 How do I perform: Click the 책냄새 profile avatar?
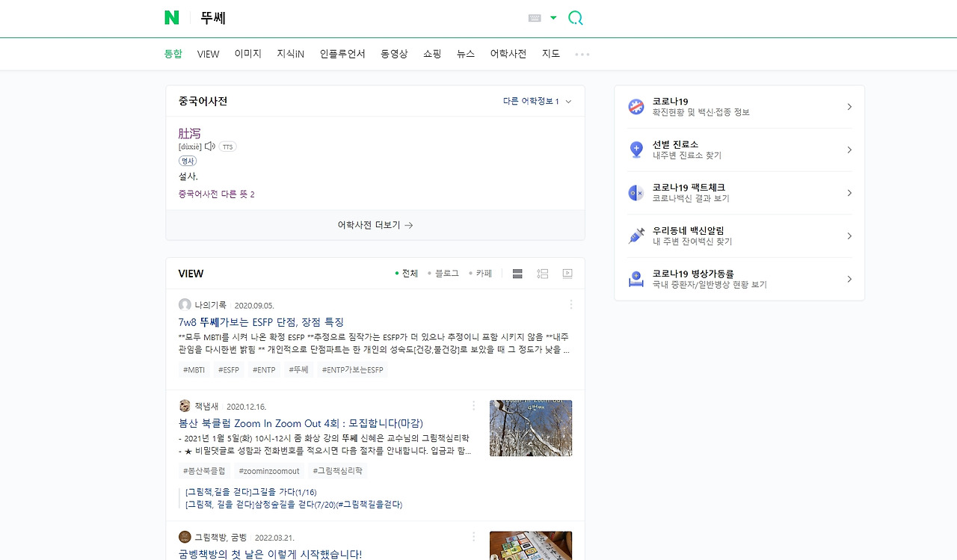(185, 406)
